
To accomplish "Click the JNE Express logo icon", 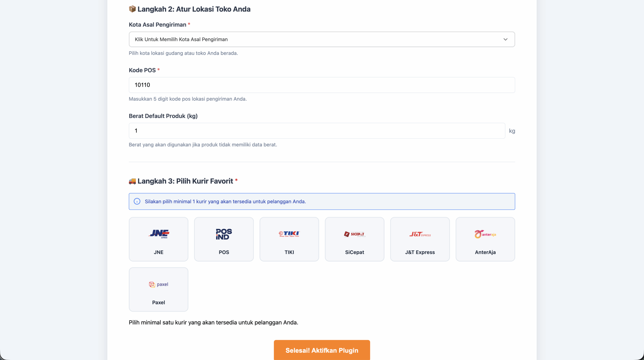I will pyautogui.click(x=159, y=234).
